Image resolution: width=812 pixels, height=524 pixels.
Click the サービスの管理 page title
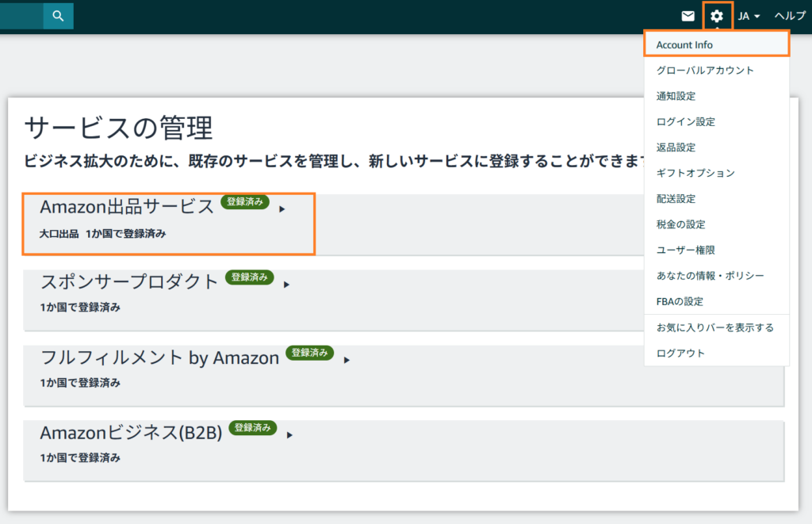(119, 128)
